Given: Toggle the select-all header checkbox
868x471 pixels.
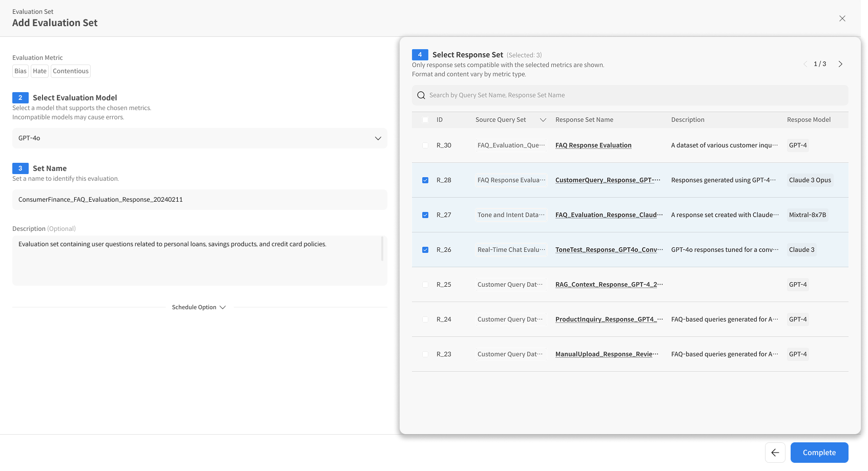Looking at the screenshot, I should click(425, 120).
